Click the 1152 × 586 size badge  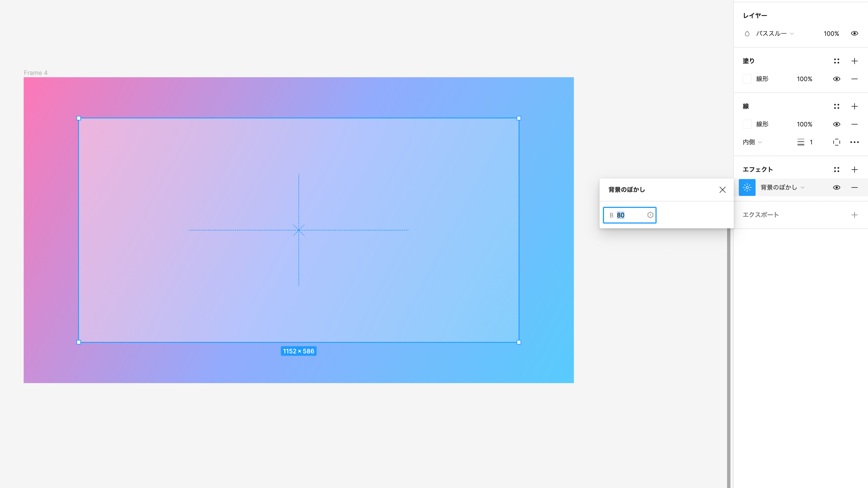point(299,351)
